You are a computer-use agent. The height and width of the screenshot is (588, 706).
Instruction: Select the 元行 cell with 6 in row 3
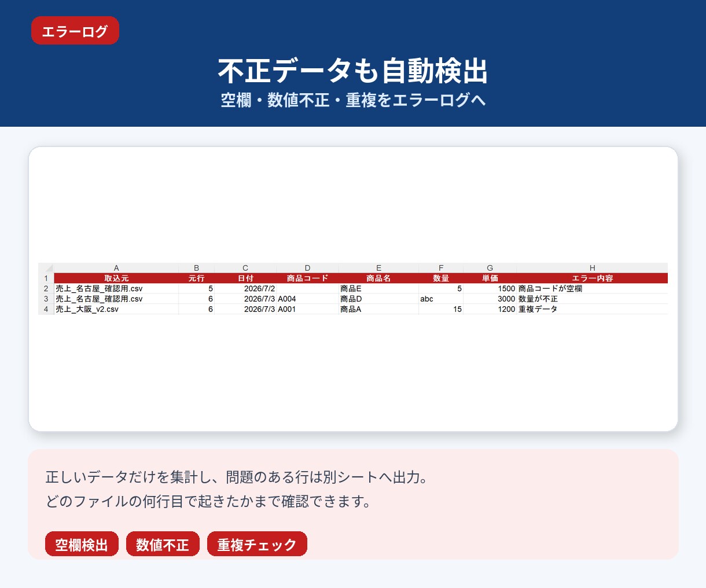coord(196,299)
